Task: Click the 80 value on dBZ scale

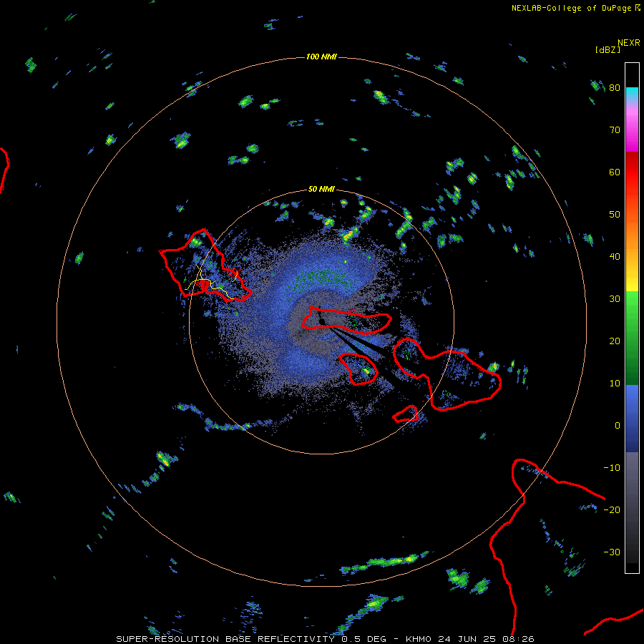Action: tap(615, 88)
